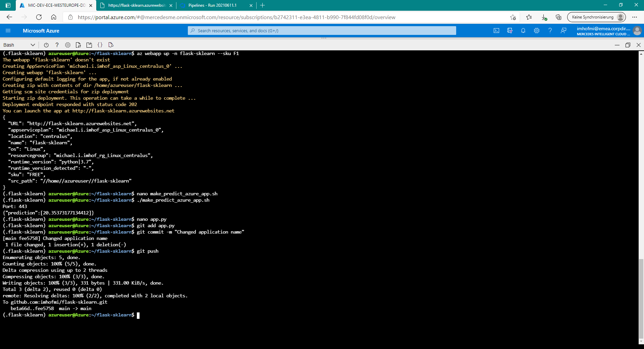Click the 'az webapp up' command line

121,53
